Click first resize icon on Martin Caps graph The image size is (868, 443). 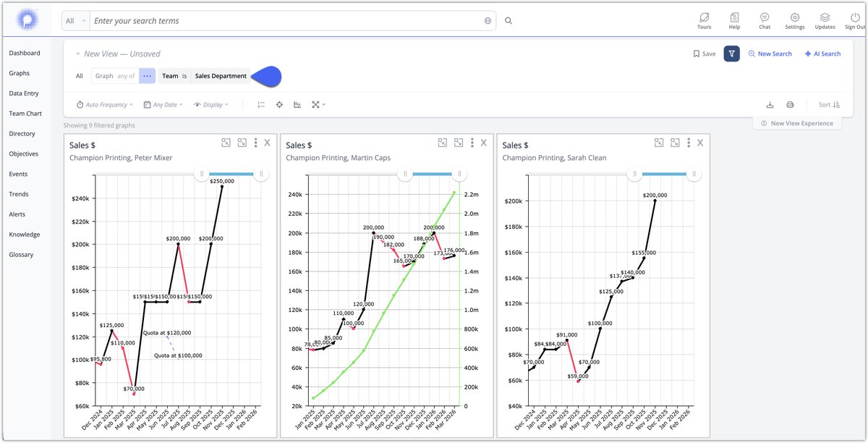click(x=443, y=143)
